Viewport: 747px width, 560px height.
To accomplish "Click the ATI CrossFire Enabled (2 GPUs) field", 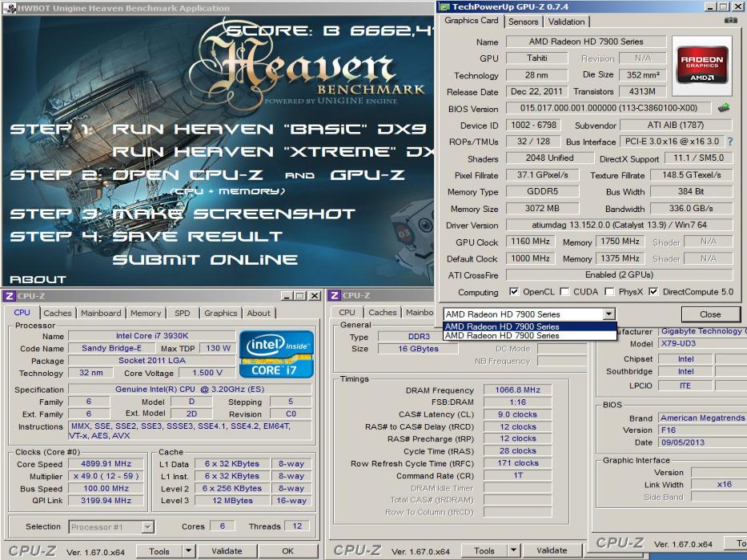I will click(x=619, y=274).
